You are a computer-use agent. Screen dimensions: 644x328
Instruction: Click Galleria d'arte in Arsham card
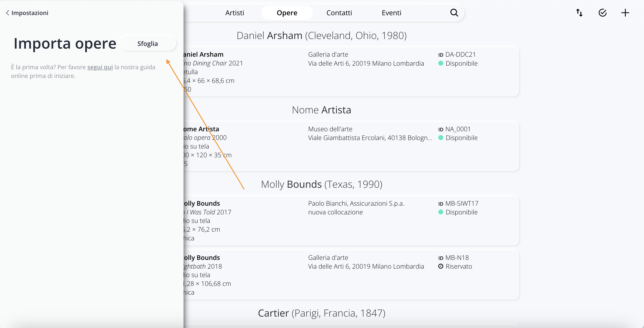328,54
